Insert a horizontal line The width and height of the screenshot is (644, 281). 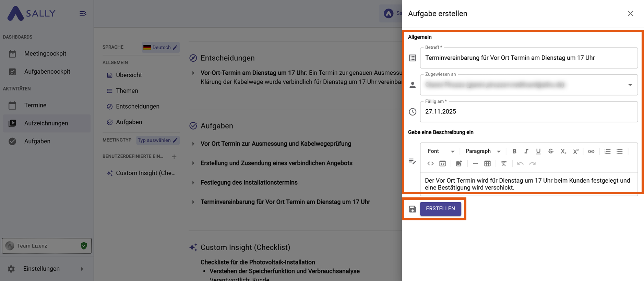click(x=475, y=164)
